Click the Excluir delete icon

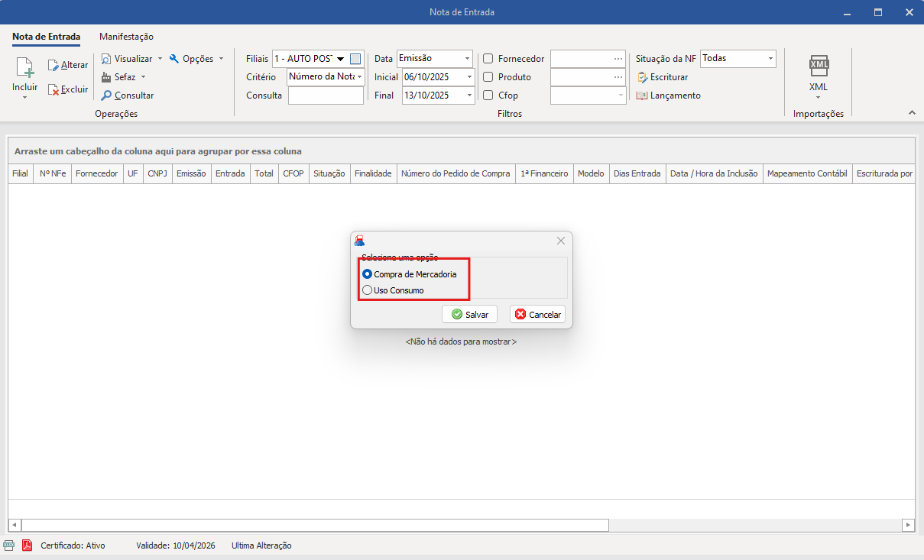click(53, 89)
